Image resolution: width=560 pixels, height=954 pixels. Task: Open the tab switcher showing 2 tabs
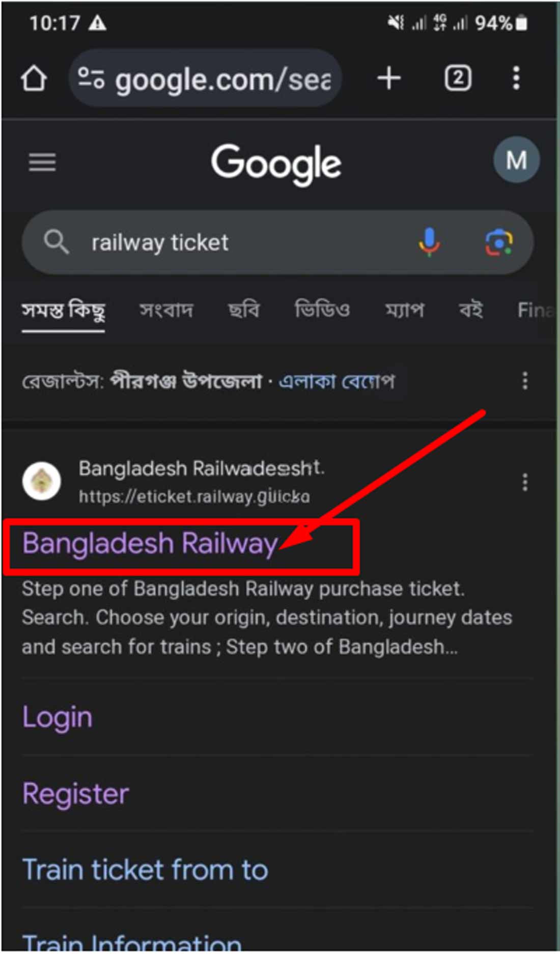tap(458, 78)
